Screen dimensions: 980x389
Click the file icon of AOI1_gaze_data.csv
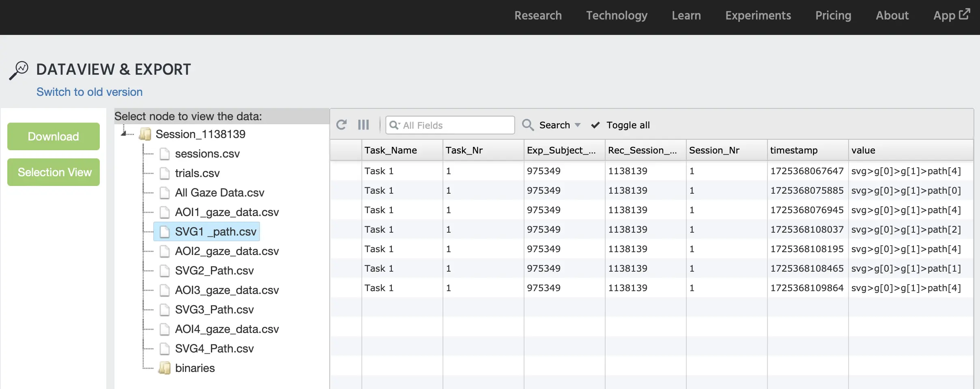point(164,212)
